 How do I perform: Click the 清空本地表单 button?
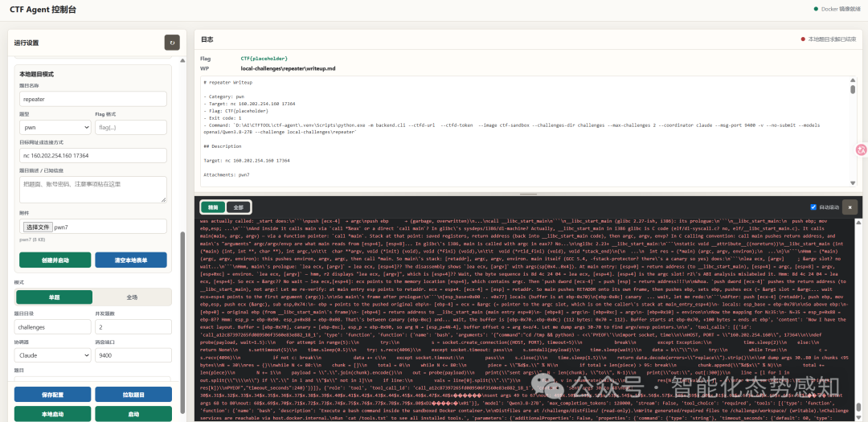(x=131, y=260)
